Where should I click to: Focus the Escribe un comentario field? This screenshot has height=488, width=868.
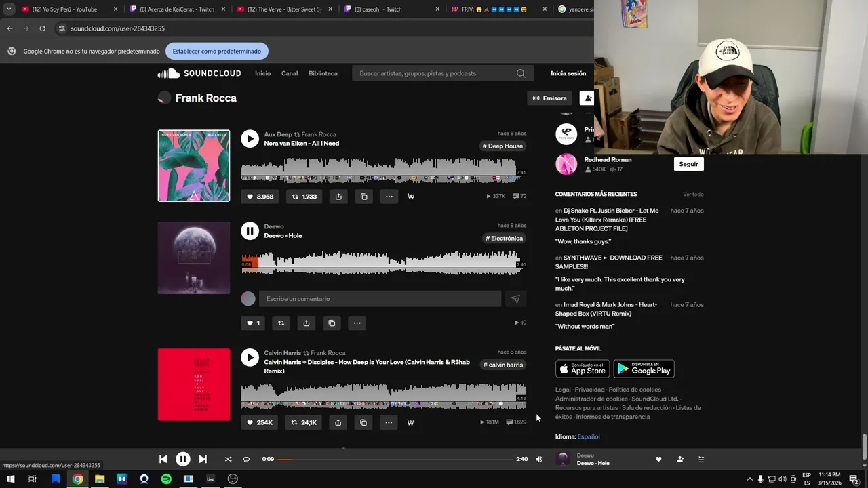click(380, 299)
